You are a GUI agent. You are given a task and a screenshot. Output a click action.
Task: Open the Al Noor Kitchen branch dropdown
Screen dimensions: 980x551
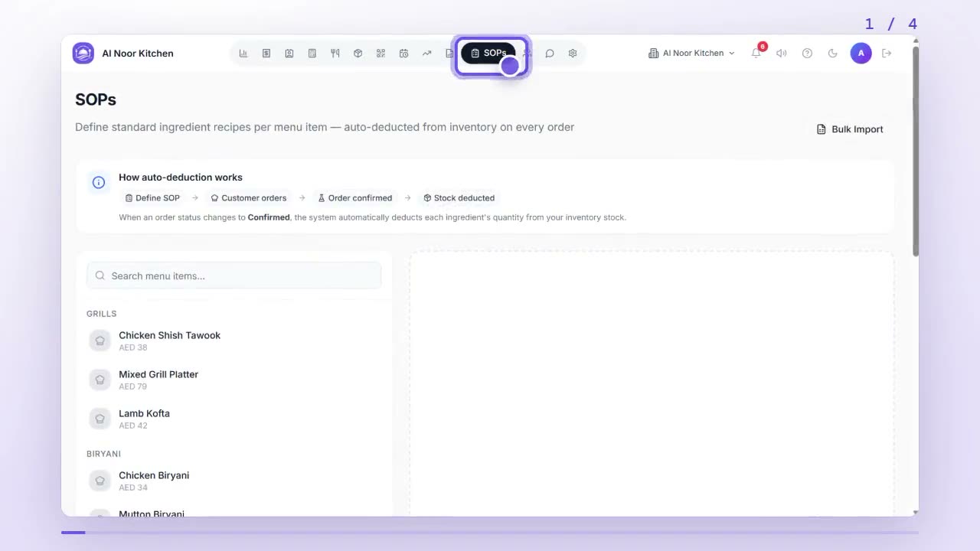[x=691, y=54]
